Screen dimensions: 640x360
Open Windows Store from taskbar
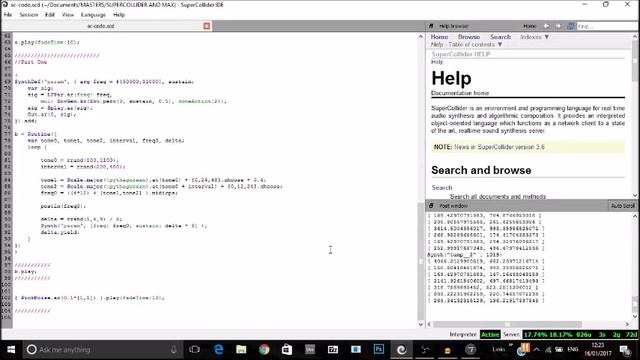287,350
